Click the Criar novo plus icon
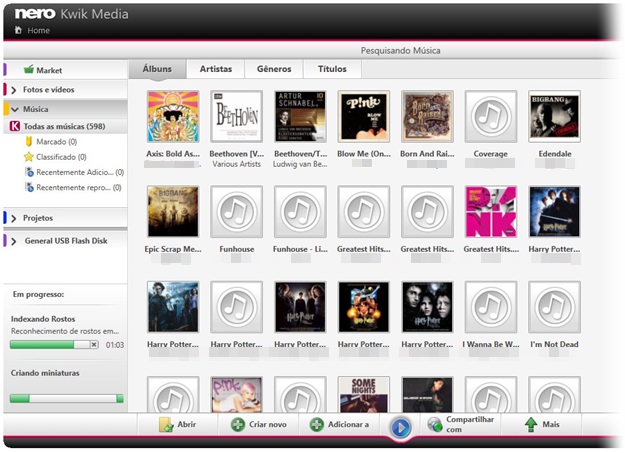Image resolution: width=625 pixels, height=453 pixels. pyautogui.click(x=238, y=425)
